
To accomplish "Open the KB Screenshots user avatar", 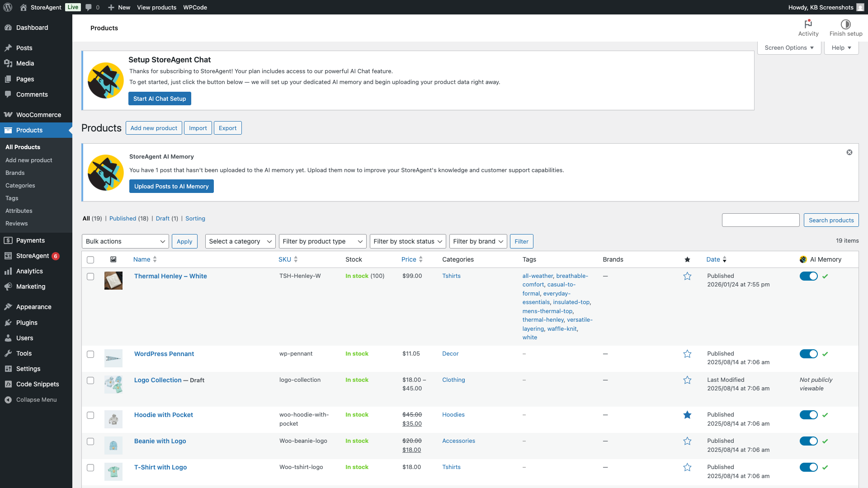I will pyautogui.click(x=860, y=7).
